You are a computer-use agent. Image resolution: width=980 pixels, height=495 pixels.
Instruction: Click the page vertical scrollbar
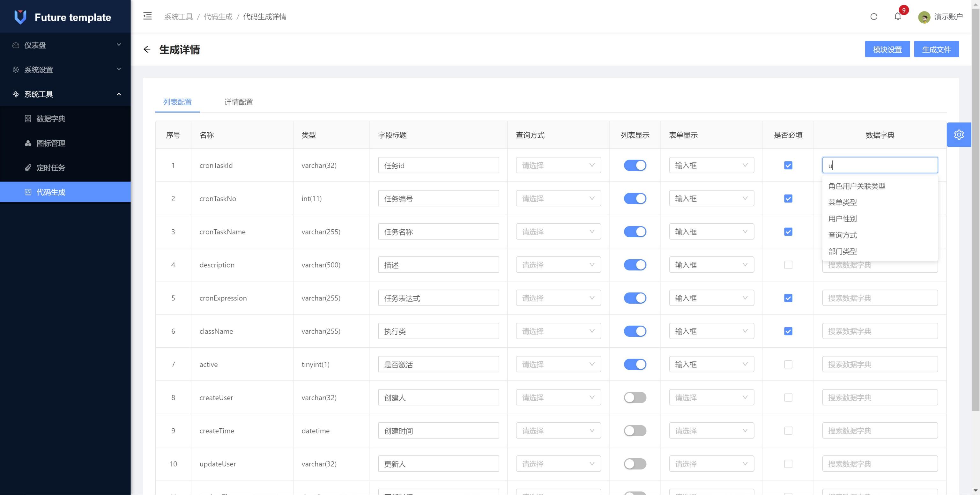976,209
